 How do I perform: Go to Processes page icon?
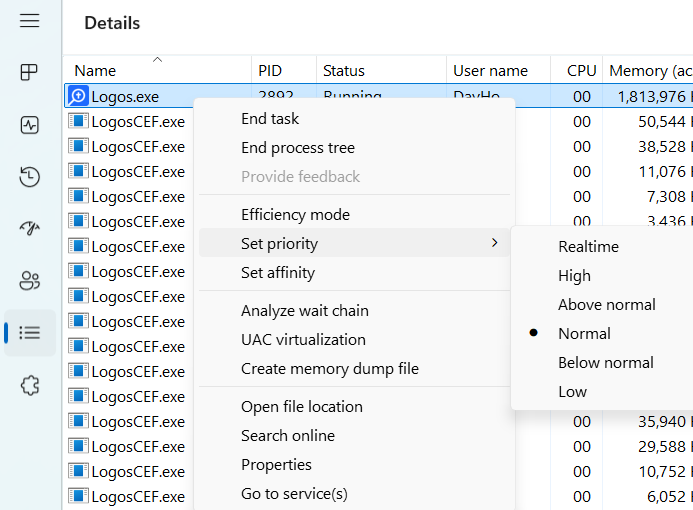tap(30, 72)
